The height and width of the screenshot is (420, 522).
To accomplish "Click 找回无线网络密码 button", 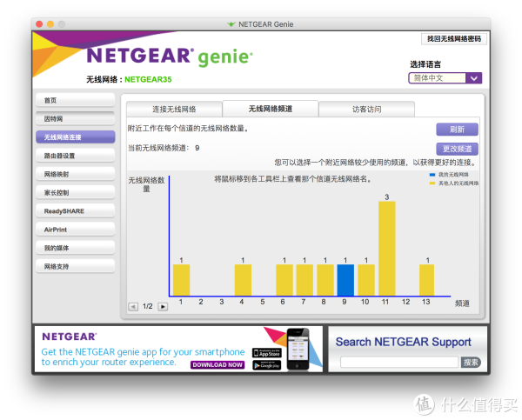I will point(454,39).
